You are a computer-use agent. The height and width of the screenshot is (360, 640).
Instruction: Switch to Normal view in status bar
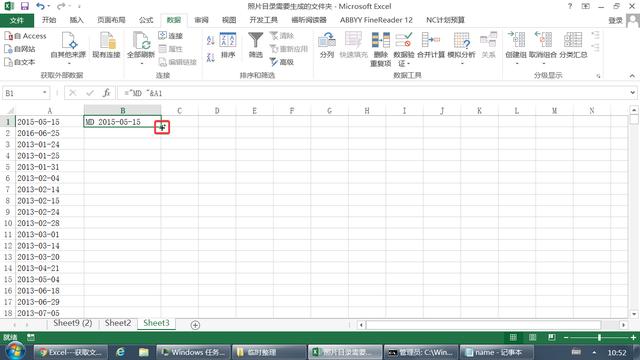(513, 337)
